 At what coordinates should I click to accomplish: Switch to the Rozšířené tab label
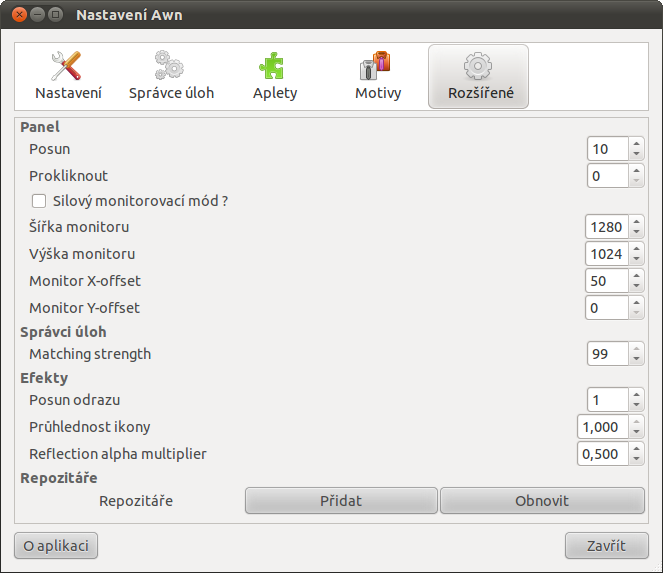click(481, 93)
